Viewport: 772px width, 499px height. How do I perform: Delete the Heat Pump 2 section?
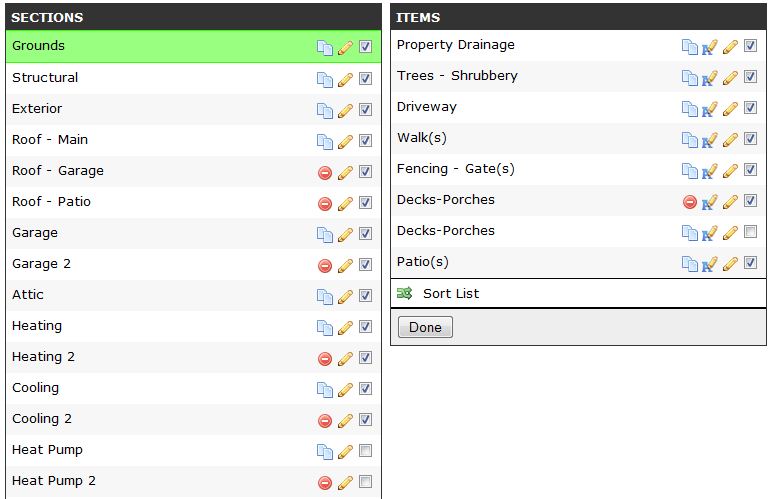point(324,483)
